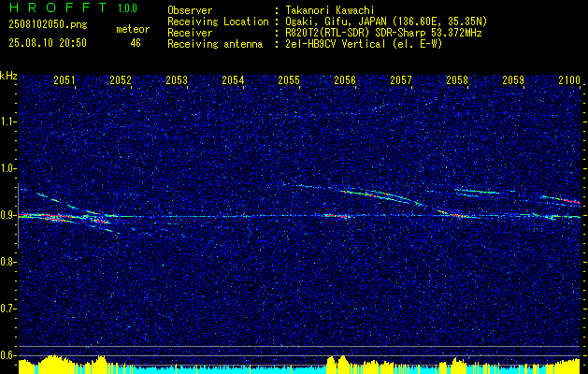
Task: Click the meteor label
Action: coord(133,29)
